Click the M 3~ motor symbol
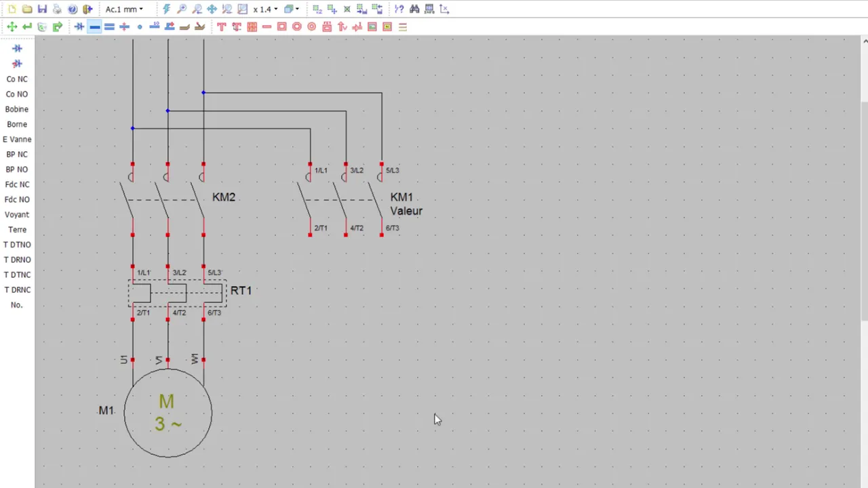The height and width of the screenshot is (488, 868). tap(167, 413)
